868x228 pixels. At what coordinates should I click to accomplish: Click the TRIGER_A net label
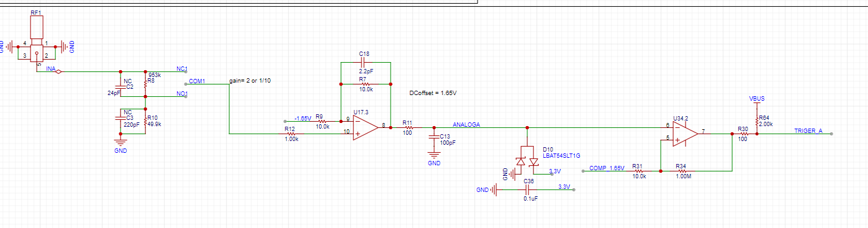click(808, 130)
